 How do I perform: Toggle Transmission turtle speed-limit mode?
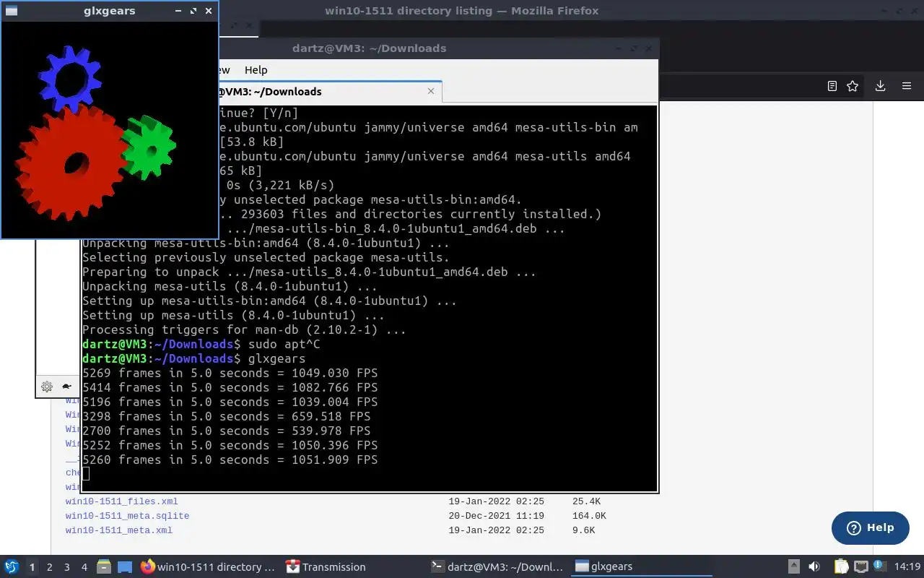pos(66,387)
